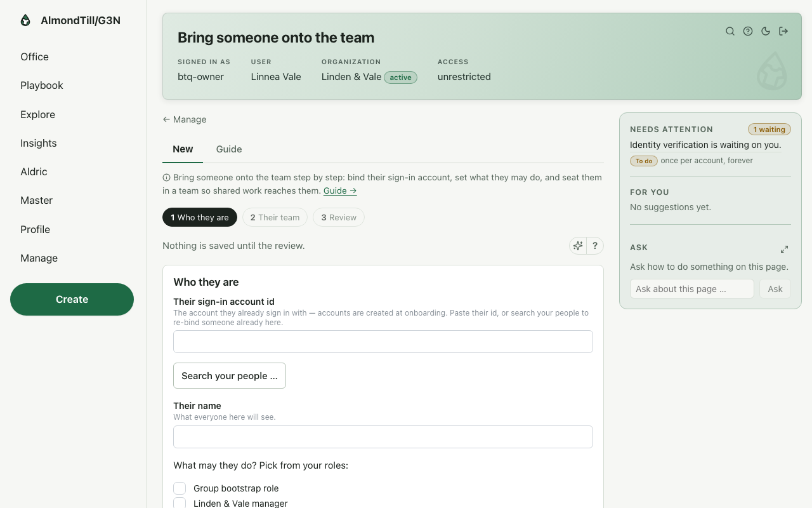The image size is (812, 508).
Task: Focus Ask about this page input
Action: [x=692, y=289]
